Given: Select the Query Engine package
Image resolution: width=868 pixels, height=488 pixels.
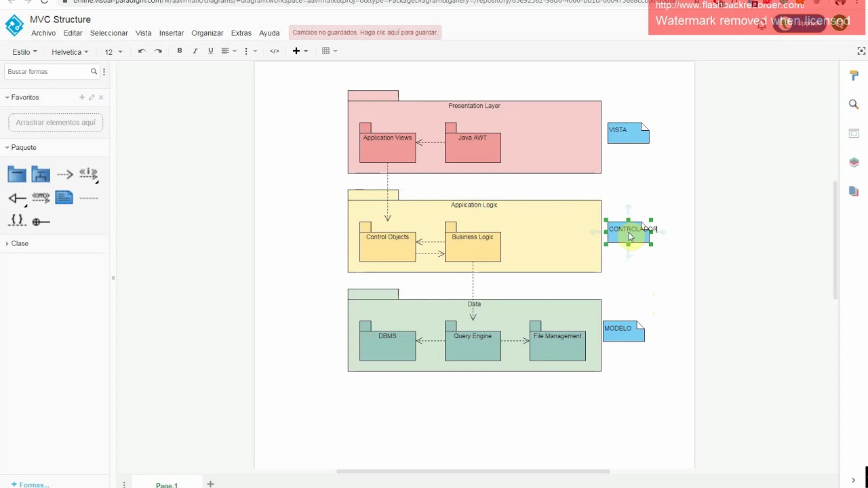Looking at the screenshot, I should [473, 341].
